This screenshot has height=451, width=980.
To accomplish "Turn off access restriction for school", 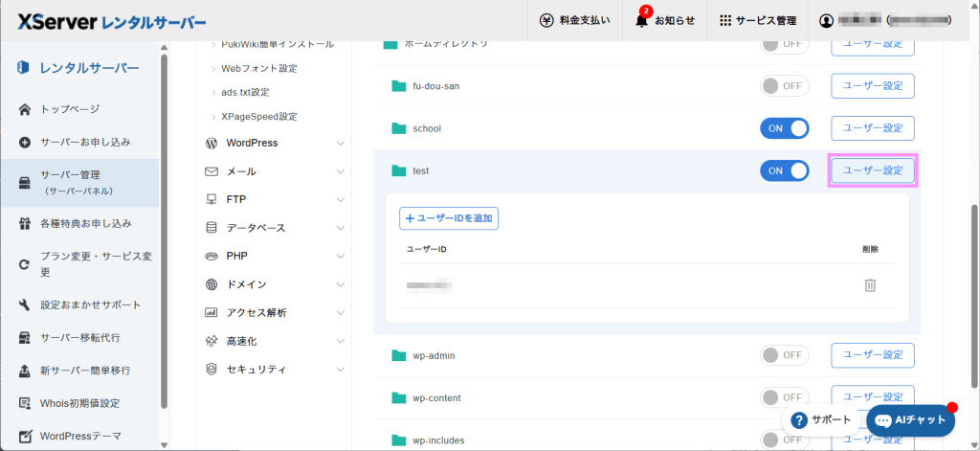I will 784,128.
